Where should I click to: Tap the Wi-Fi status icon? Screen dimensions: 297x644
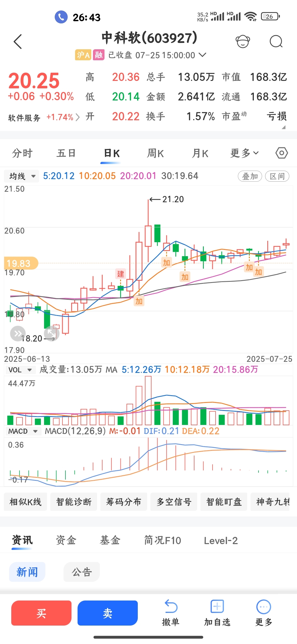click(x=251, y=17)
